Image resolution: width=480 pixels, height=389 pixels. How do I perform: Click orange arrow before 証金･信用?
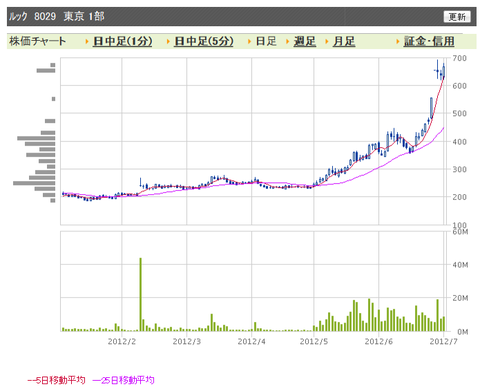[398, 42]
